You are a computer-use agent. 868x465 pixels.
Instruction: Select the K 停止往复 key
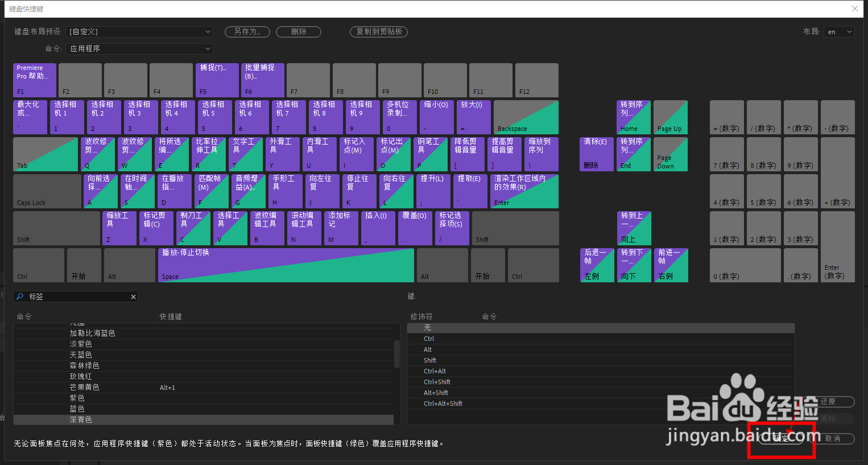(x=359, y=191)
